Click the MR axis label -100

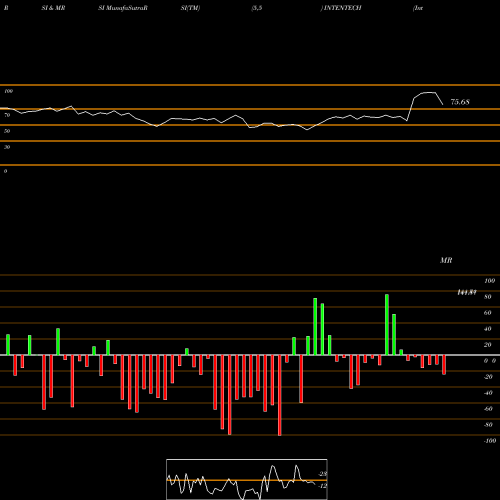490,441
